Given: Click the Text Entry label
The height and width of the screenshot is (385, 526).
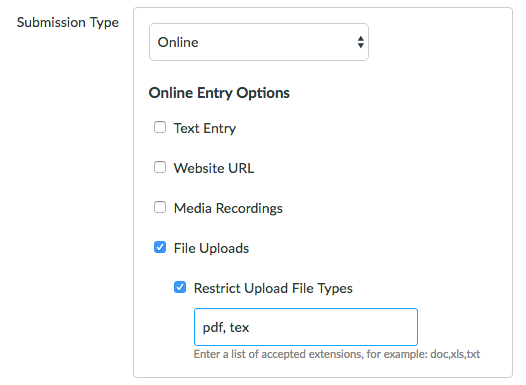Looking at the screenshot, I should click(x=205, y=128).
